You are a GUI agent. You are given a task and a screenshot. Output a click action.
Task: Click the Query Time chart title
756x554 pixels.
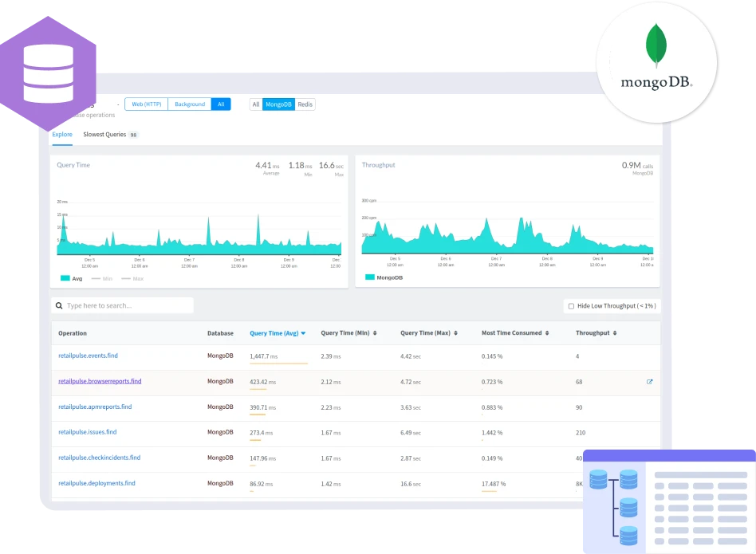point(73,165)
